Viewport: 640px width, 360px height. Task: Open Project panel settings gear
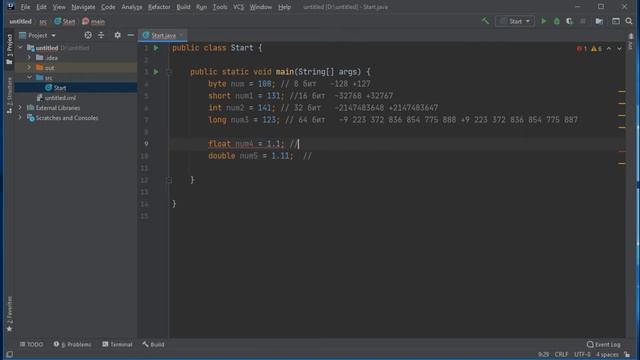[x=118, y=36]
